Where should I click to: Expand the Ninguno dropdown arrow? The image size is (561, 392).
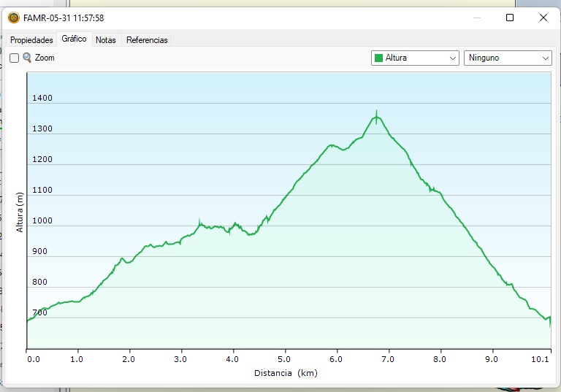546,58
